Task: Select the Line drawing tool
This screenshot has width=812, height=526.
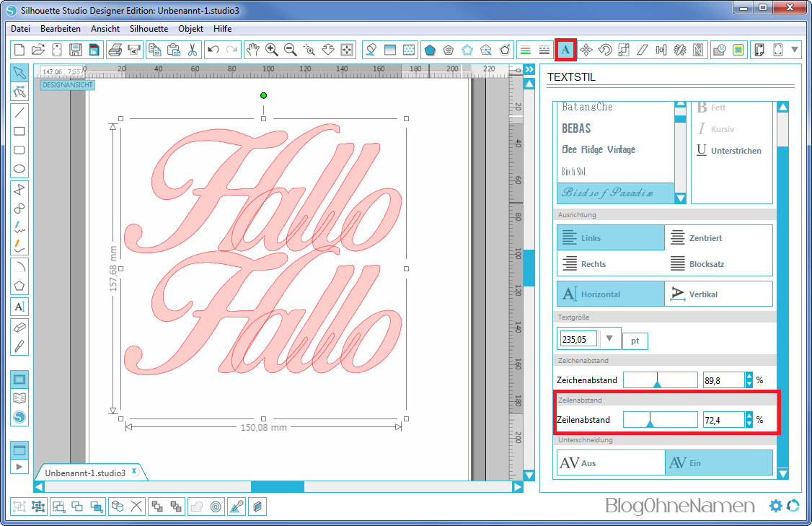Action: click(x=19, y=112)
